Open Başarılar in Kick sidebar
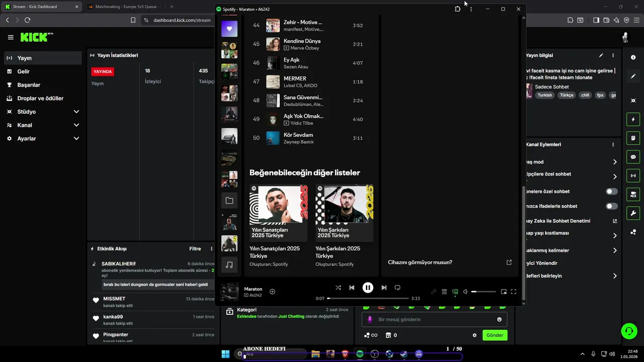This screenshot has width=644, height=362. 43,85
